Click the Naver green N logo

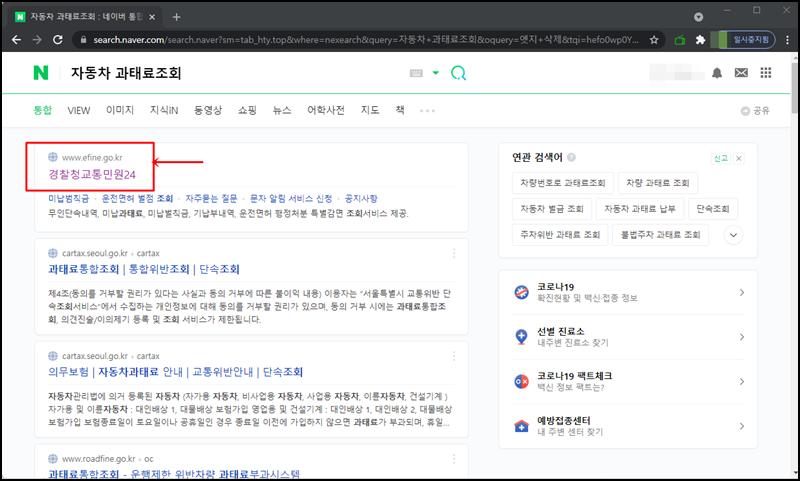coord(41,73)
